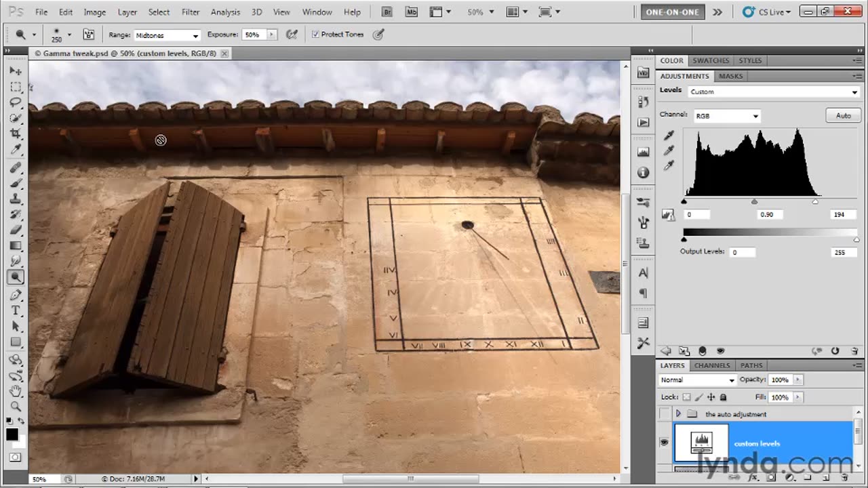Viewport: 868px width, 488px height.
Task: Select the Move tool
Action: pos(16,70)
